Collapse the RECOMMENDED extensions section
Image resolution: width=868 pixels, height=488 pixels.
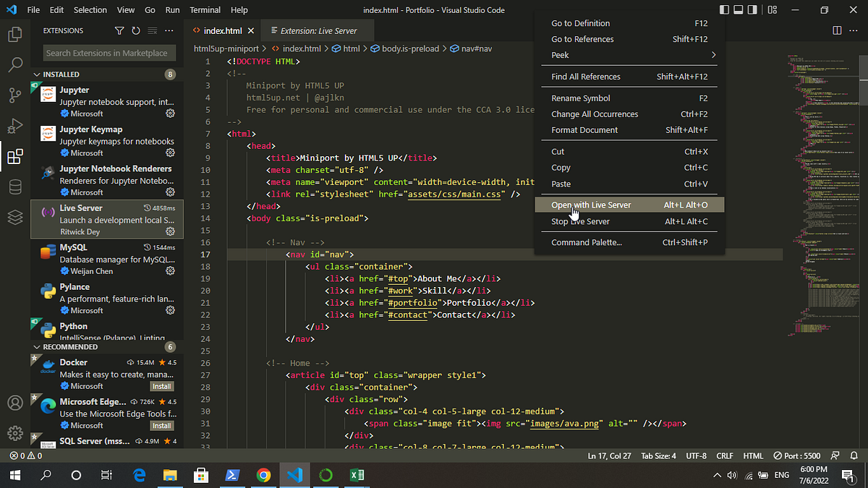coord(37,347)
